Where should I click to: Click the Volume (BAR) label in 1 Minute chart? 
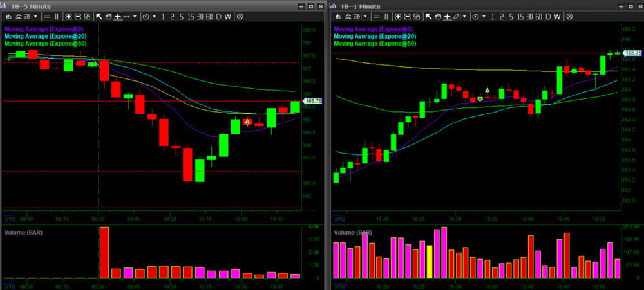click(x=353, y=232)
